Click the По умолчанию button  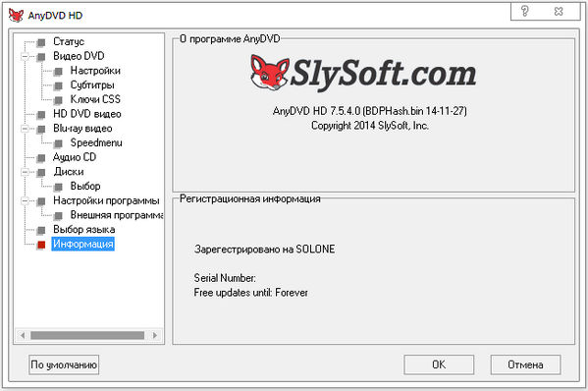(64, 364)
